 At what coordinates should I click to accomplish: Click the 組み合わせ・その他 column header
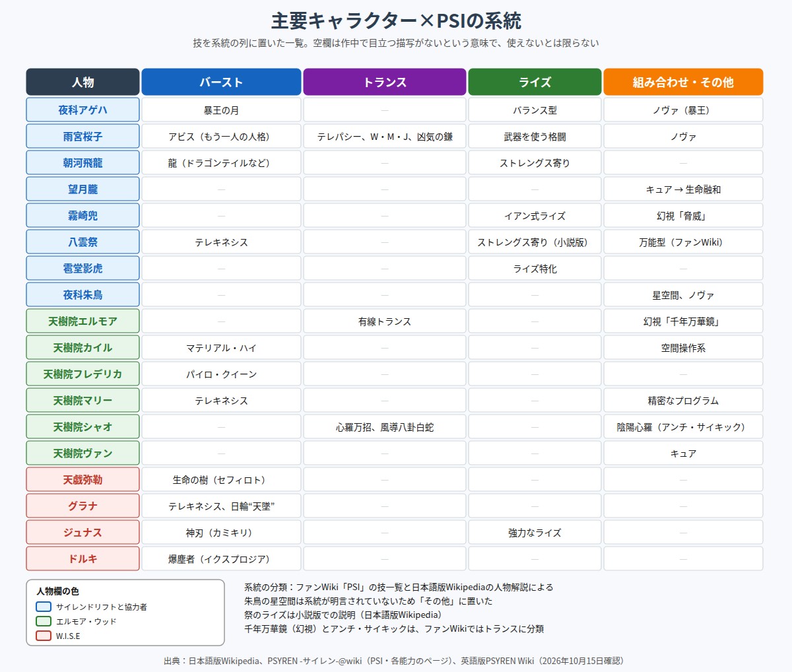(x=683, y=82)
